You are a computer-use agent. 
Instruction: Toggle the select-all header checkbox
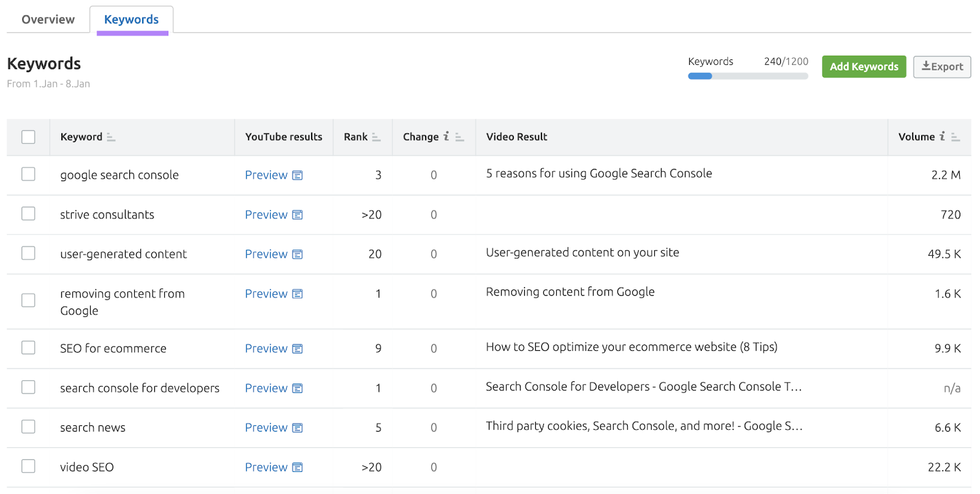(28, 137)
